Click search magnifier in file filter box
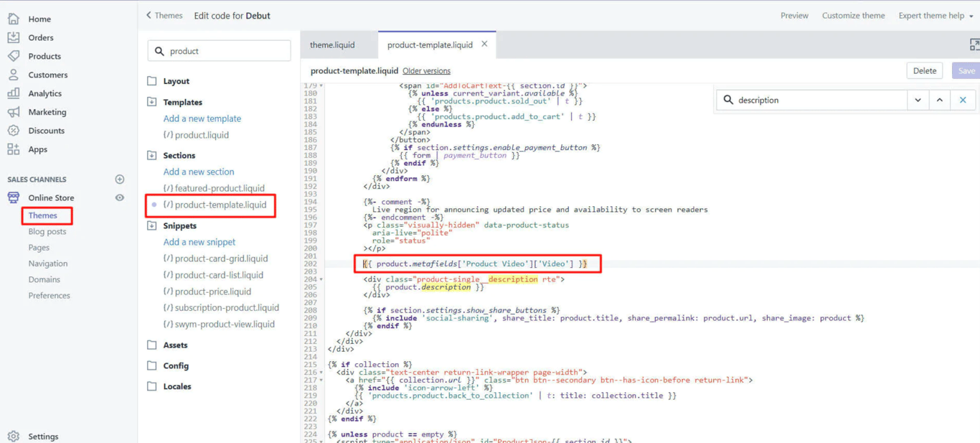The width and height of the screenshot is (980, 443). click(x=159, y=51)
